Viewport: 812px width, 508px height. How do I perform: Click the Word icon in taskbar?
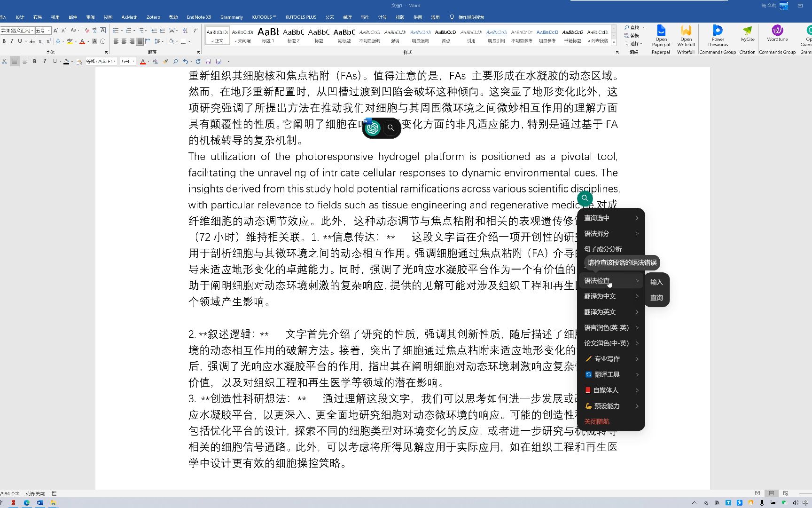click(x=40, y=503)
